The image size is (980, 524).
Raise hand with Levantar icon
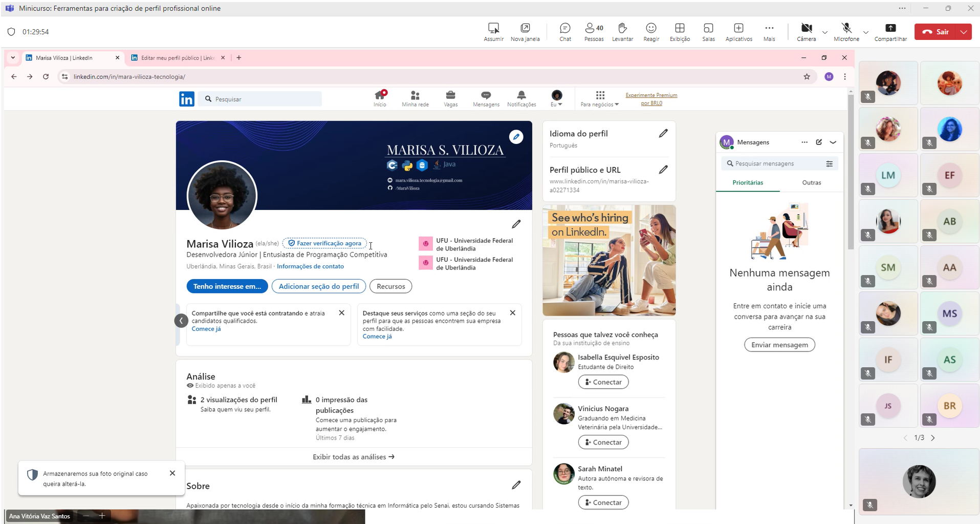click(x=622, y=32)
